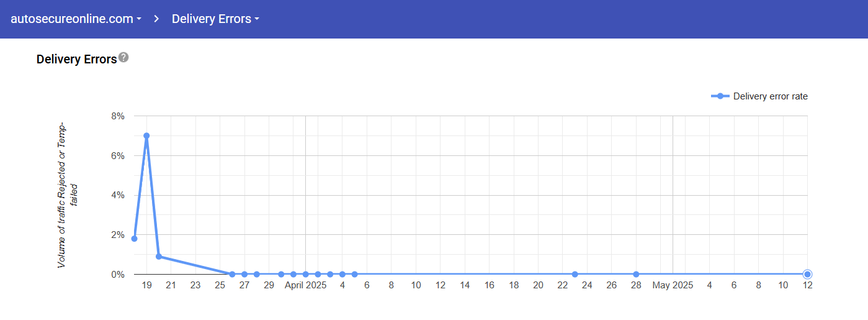Expand the Delivery Errors breadcrumb dropdown
The height and width of the screenshot is (320, 868).
coord(215,19)
